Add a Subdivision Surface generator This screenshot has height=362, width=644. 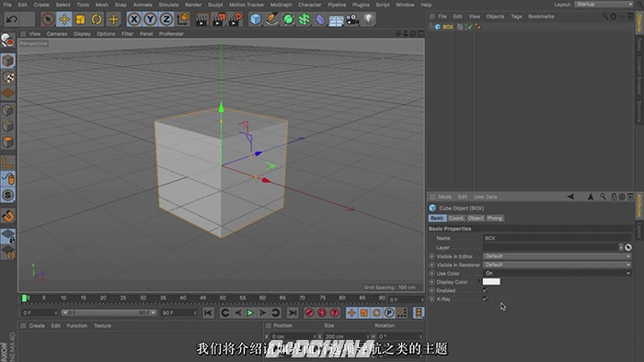tap(288, 19)
